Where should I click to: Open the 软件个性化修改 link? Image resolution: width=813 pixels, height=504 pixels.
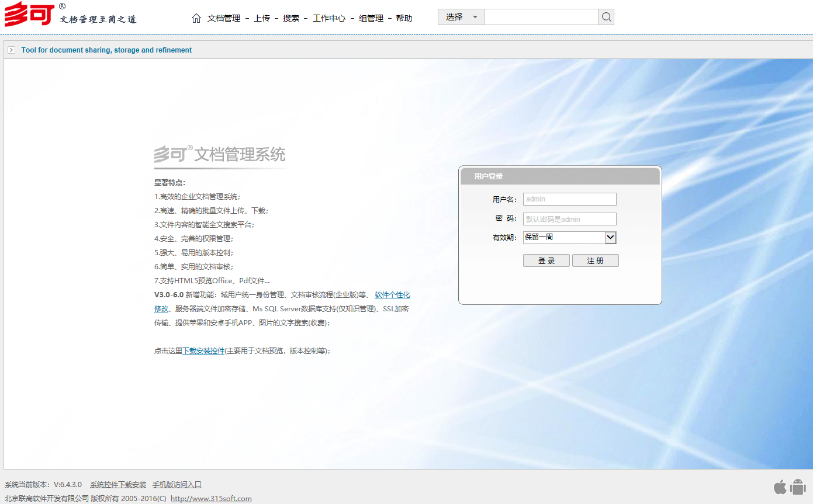(x=392, y=295)
